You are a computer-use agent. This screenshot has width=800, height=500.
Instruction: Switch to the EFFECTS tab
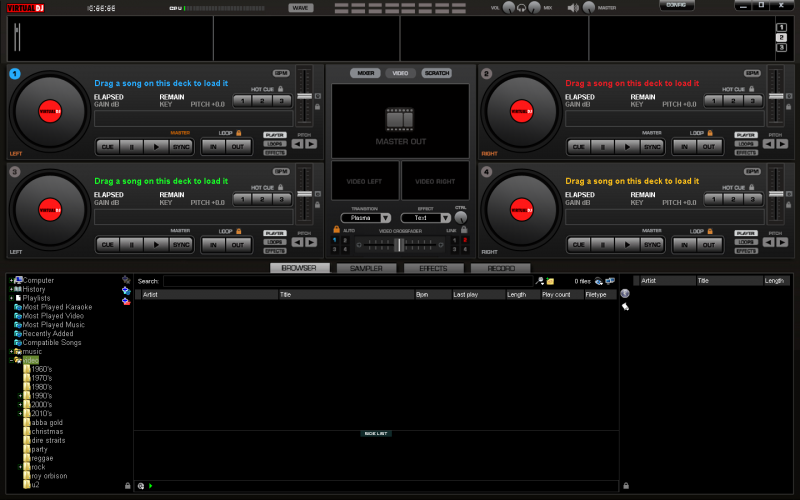coord(433,268)
